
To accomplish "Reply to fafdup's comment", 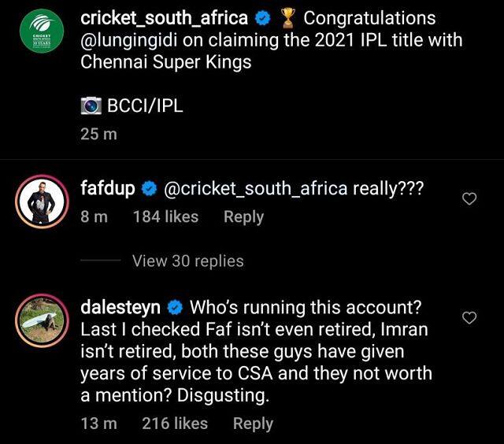I will 243,216.
